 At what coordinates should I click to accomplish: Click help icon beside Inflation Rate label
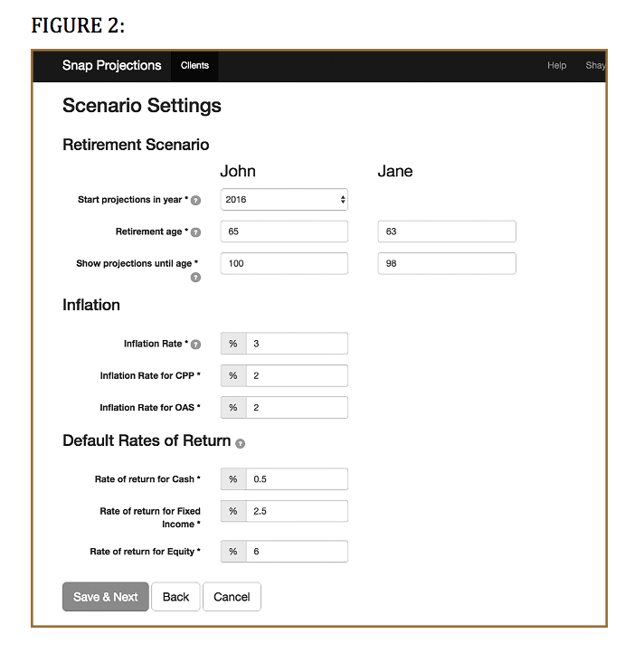[x=195, y=345]
